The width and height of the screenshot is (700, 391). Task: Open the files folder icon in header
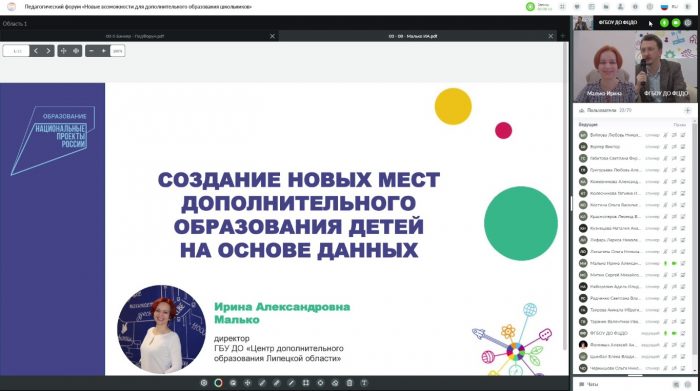[x=606, y=7]
